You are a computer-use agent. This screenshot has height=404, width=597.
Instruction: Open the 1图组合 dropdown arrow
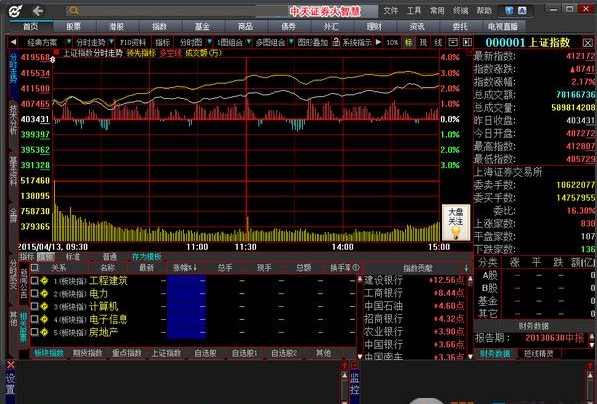pos(249,42)
